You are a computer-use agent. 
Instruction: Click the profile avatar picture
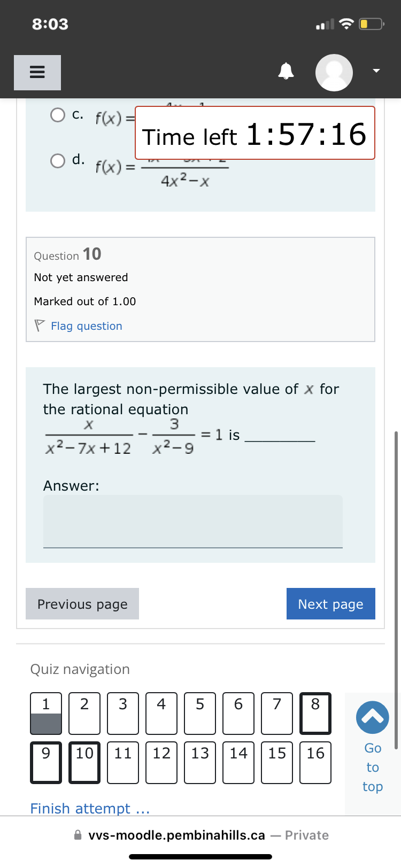click(334, 72)
